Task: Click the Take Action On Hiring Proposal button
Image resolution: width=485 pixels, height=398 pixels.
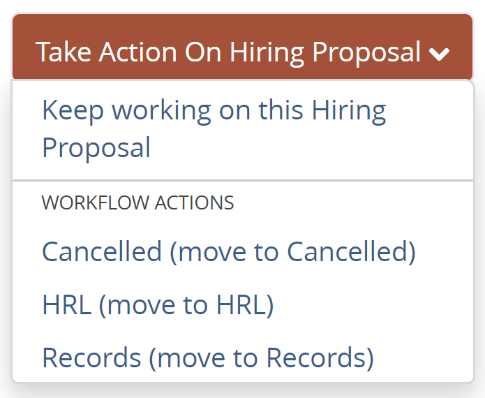Action: pos(242,46)
